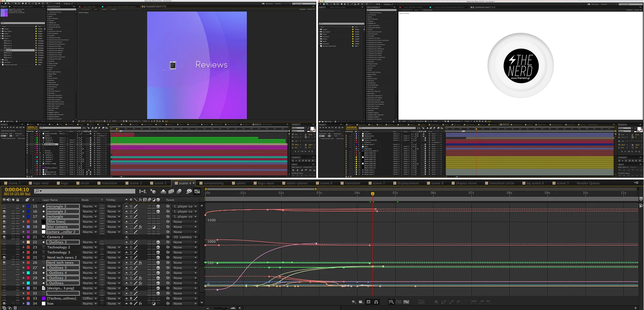
Task: Open the Brainstorm tool
Action: (189, 191)
